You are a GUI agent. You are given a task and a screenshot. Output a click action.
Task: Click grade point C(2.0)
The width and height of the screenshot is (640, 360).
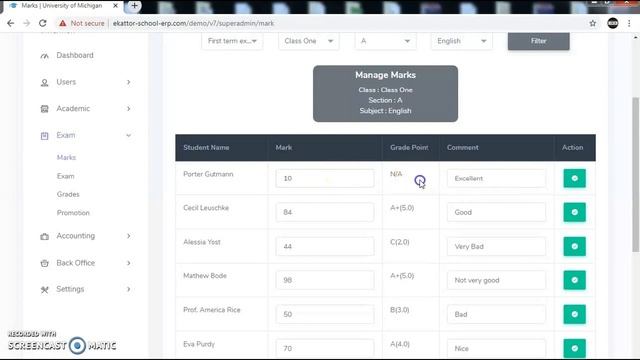point(400,242)
